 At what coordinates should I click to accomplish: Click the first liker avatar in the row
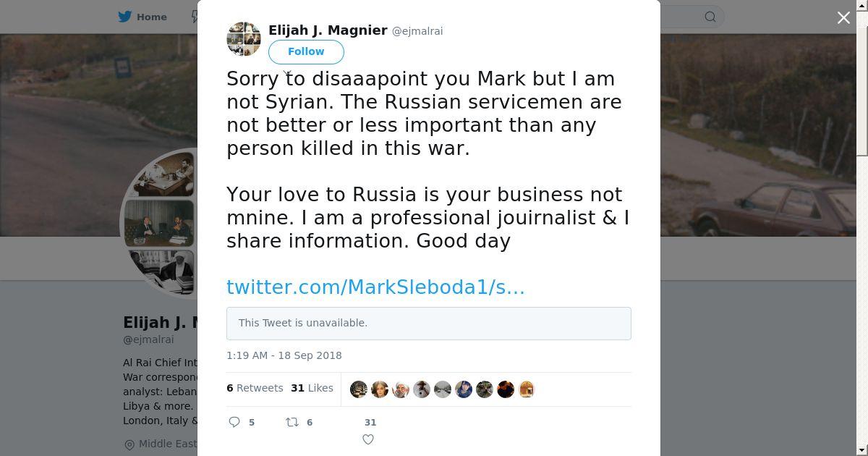click(359, 389)
